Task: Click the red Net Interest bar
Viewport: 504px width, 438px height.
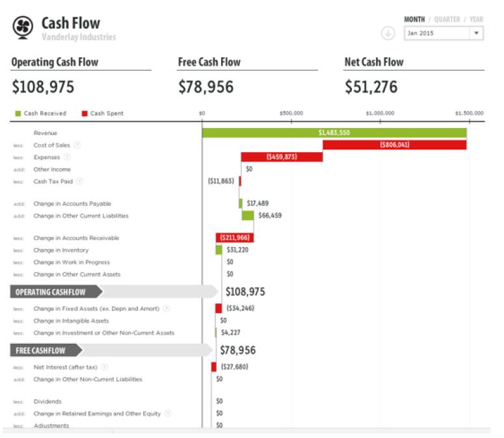Action: point(214,367)
